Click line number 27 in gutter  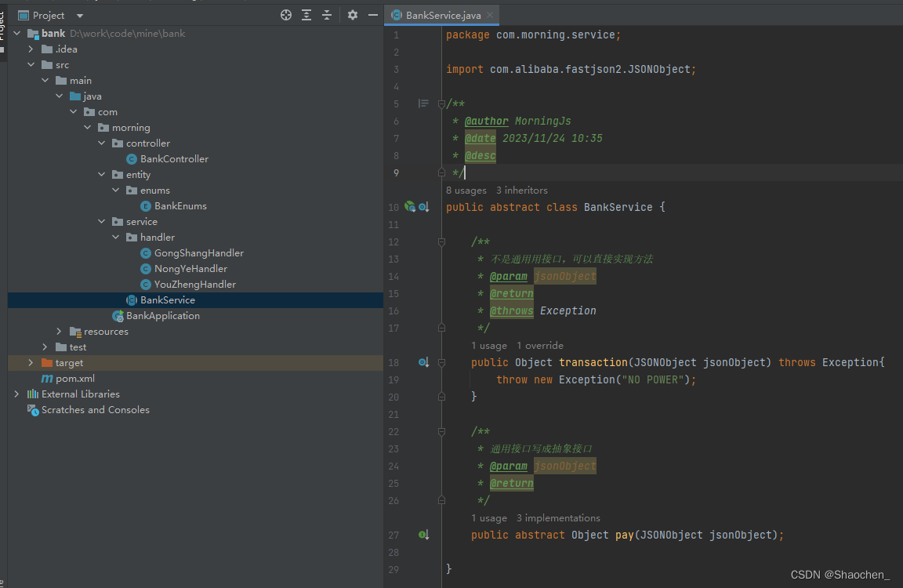point(393,535)
